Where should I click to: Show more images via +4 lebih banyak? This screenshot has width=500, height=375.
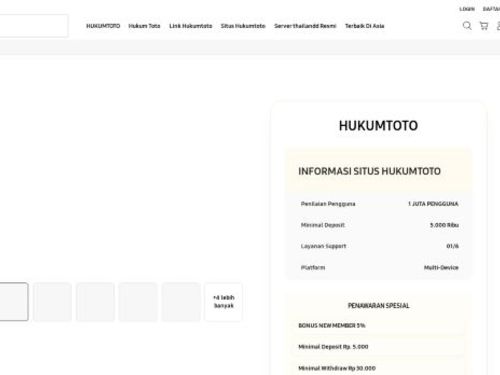click(x=224, y=302)
